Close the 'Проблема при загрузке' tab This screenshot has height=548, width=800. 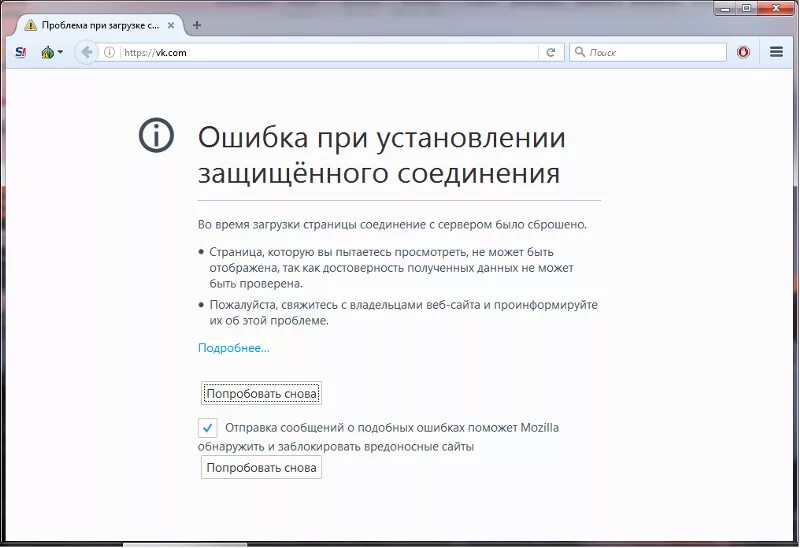click(x=171, y=25)
